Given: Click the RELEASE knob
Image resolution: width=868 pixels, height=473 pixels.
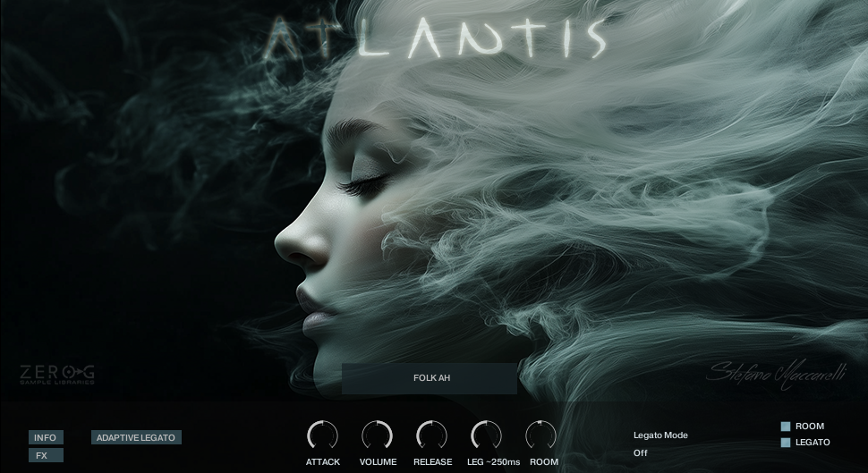Looking at the screenshot, I should [x=431, y=435].
